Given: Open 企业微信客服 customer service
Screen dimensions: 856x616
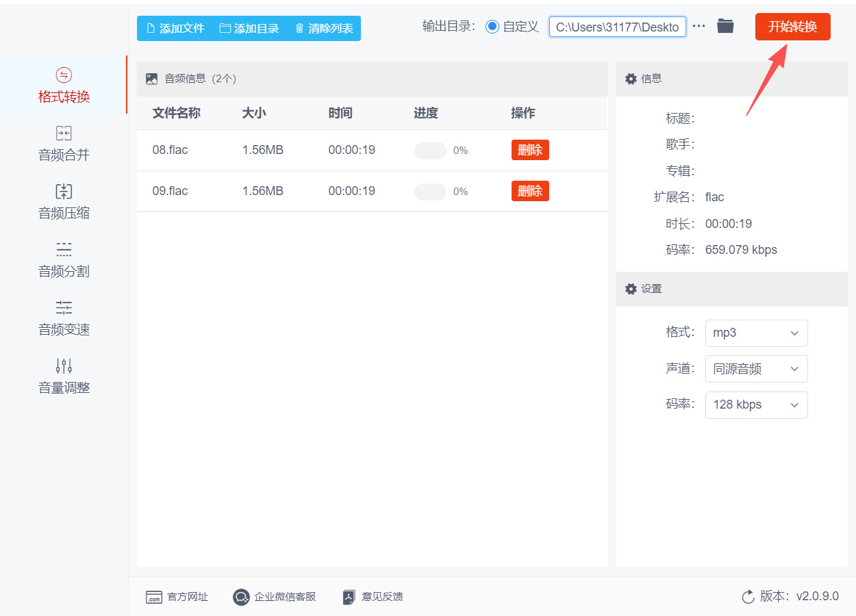Looking at the screenshot, I should 275,597.
